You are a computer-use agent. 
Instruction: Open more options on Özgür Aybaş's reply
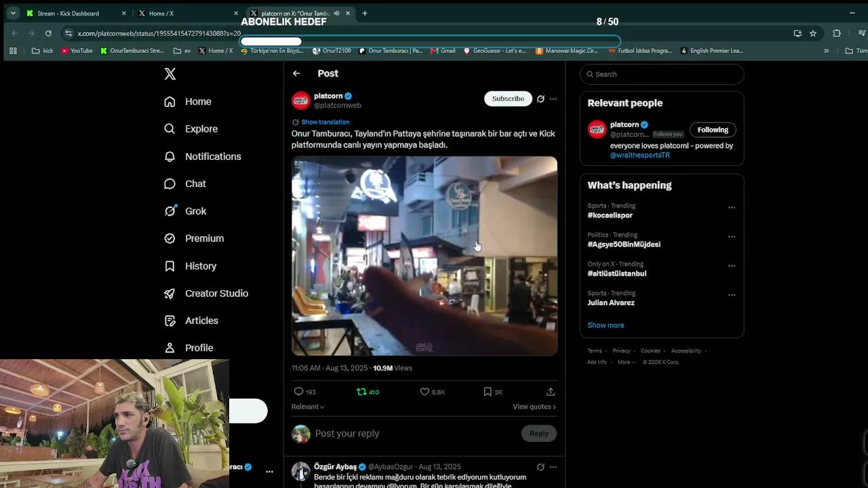point(553,467)
